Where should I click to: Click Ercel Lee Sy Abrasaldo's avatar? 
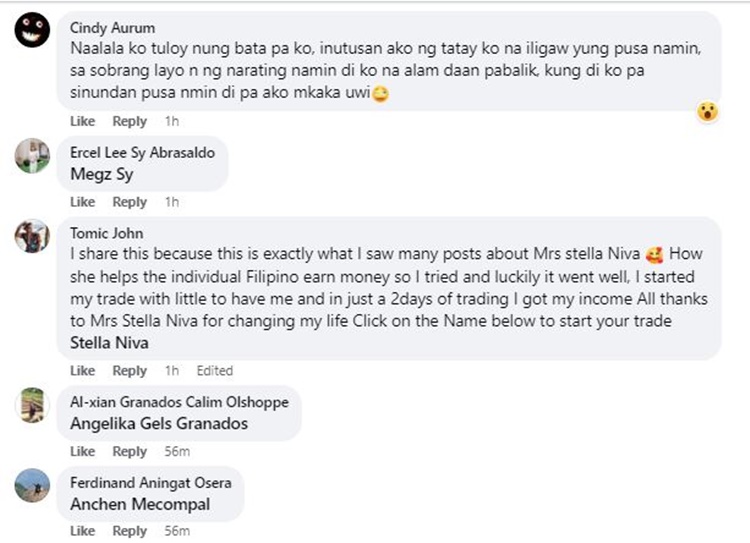coord(33,155)
